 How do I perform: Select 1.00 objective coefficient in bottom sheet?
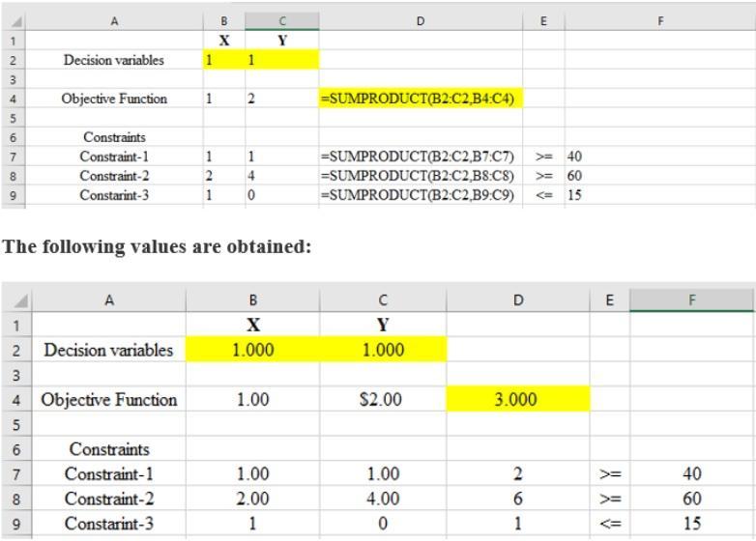[252, 399]
